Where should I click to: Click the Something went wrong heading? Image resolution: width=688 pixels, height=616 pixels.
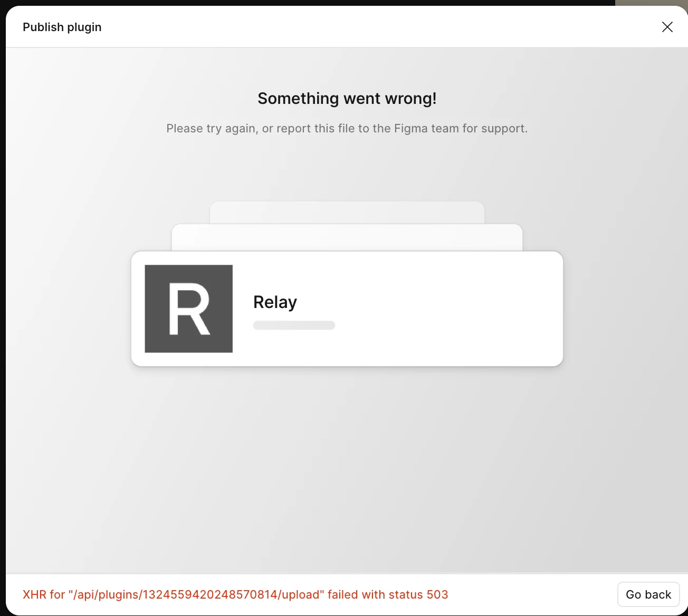click(347, 99)
